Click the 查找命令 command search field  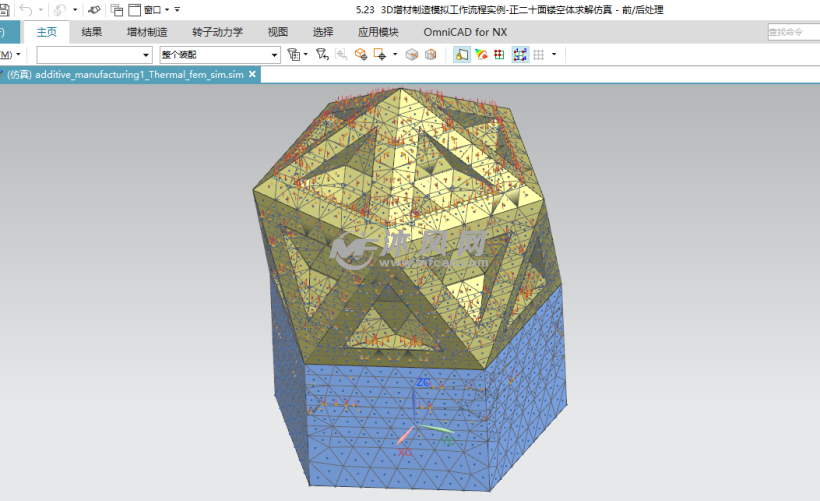click(x=793, y=32)
